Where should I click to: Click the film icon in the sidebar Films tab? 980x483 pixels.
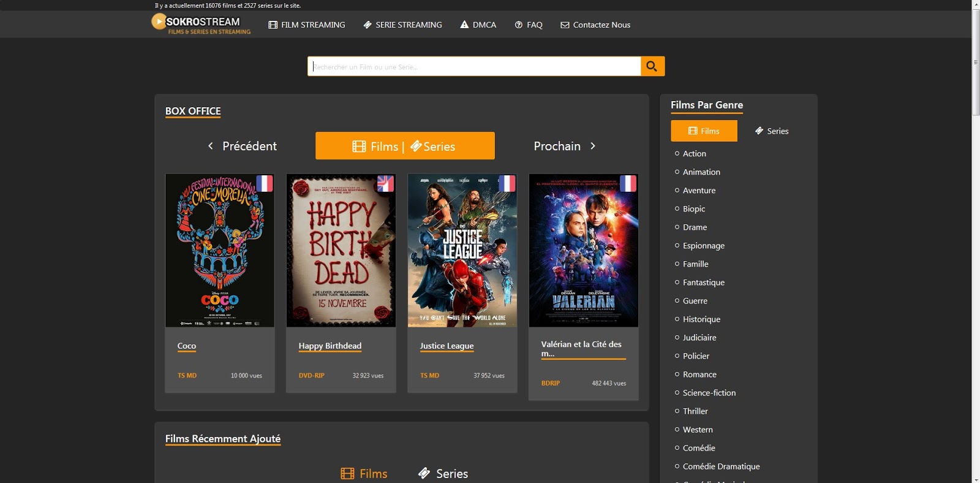tap(693, 131)
